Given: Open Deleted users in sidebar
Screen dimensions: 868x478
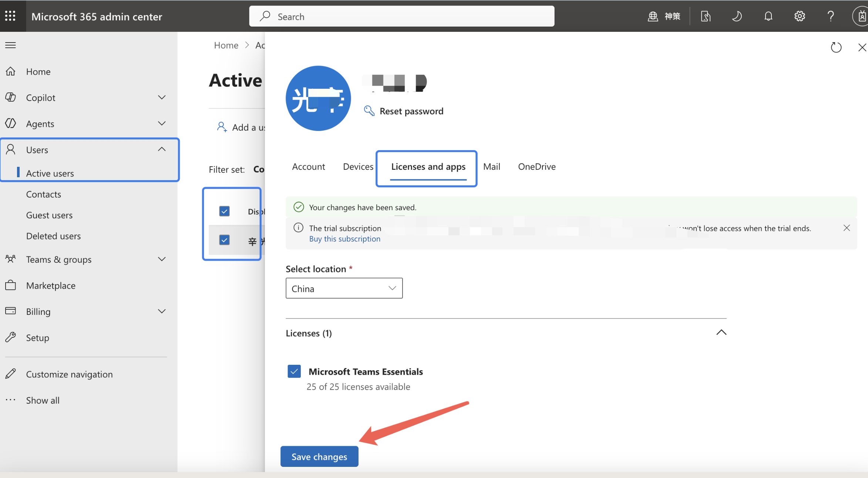Looking at the screenshot, I should (53, 236).
